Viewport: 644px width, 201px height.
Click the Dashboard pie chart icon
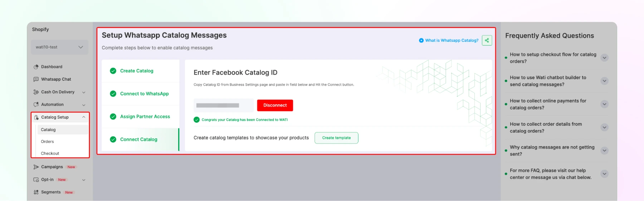[x=36, y=67]
